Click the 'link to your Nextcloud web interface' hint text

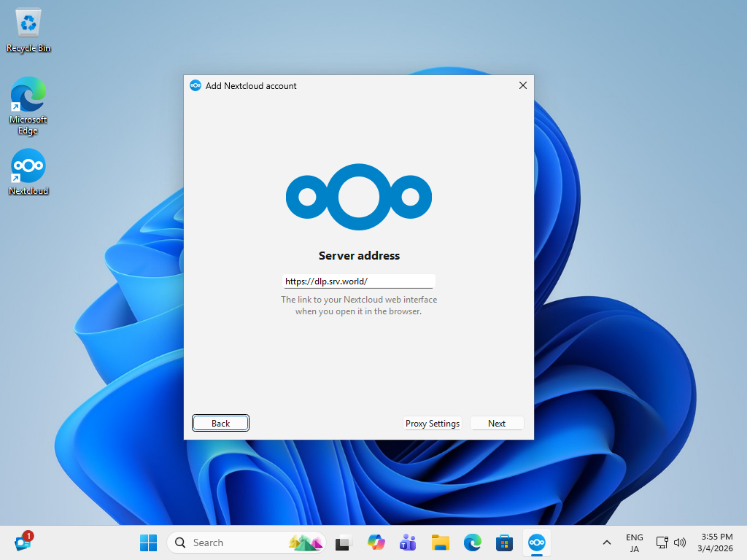(359, 306)
